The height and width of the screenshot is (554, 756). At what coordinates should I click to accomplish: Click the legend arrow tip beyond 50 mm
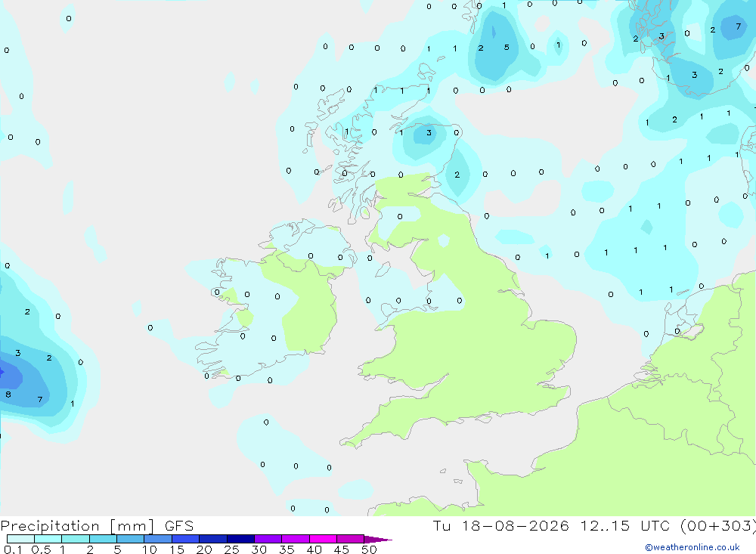pyautogui.click(x=378, y=540)
